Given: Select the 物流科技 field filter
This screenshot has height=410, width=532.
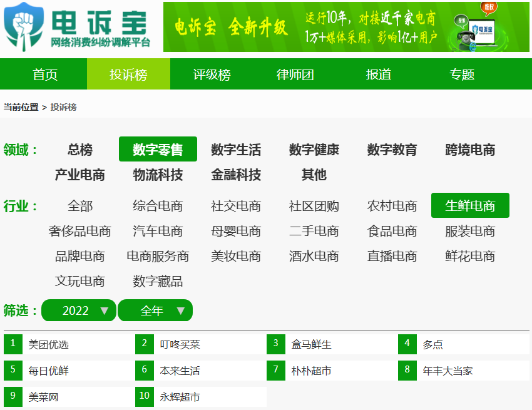Looking at the screenshot, I should pos(158,175).
